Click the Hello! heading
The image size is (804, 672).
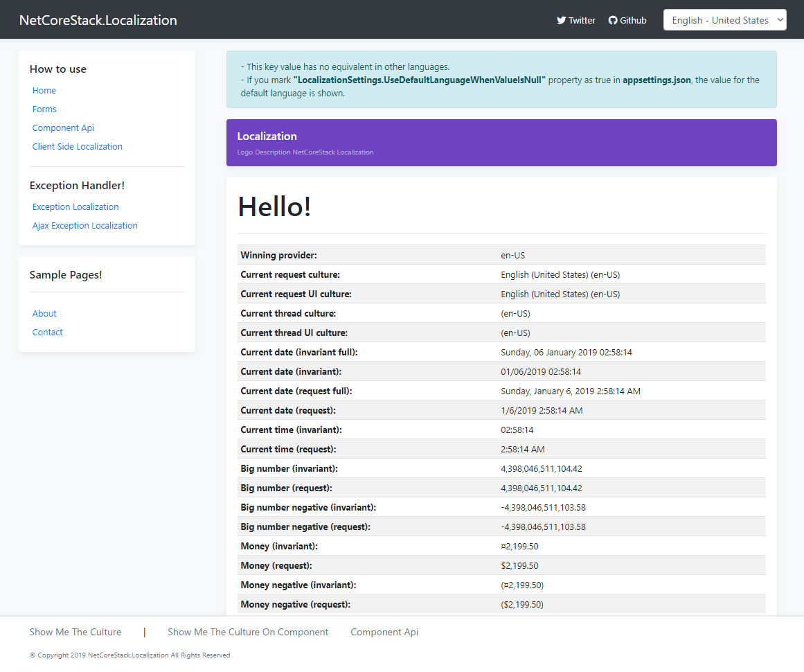[275, 206]
